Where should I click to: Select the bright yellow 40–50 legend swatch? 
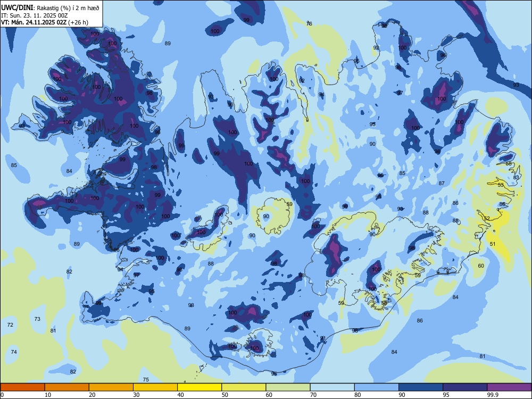click(199, 387)
